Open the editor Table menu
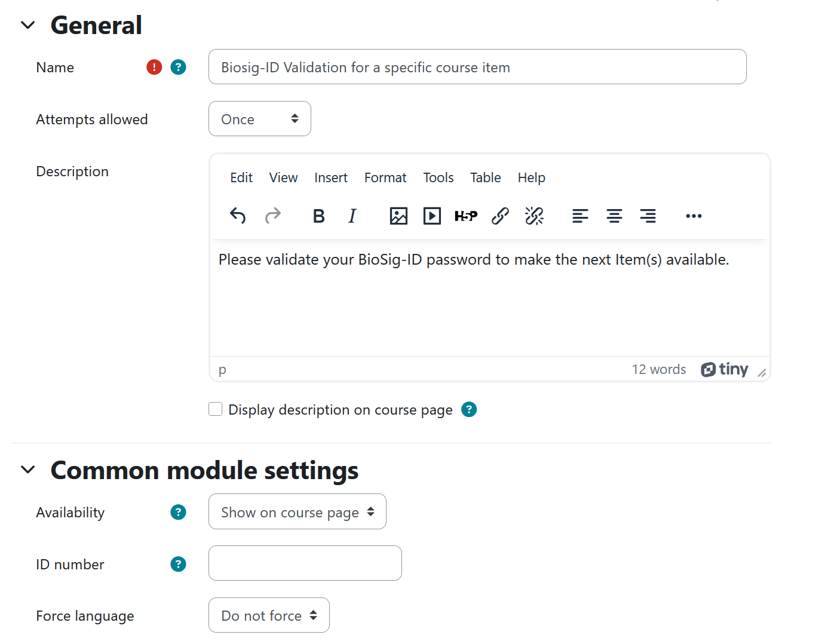This screenshot has width=828, height=644. pyautogui.click(x=485, y=177)
